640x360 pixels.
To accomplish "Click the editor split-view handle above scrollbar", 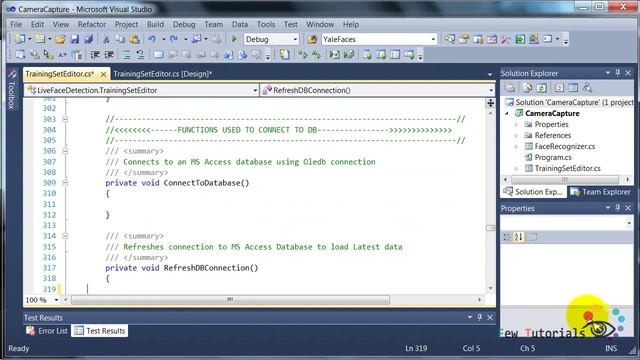I will pyautogui.click(x=491, y=103).
